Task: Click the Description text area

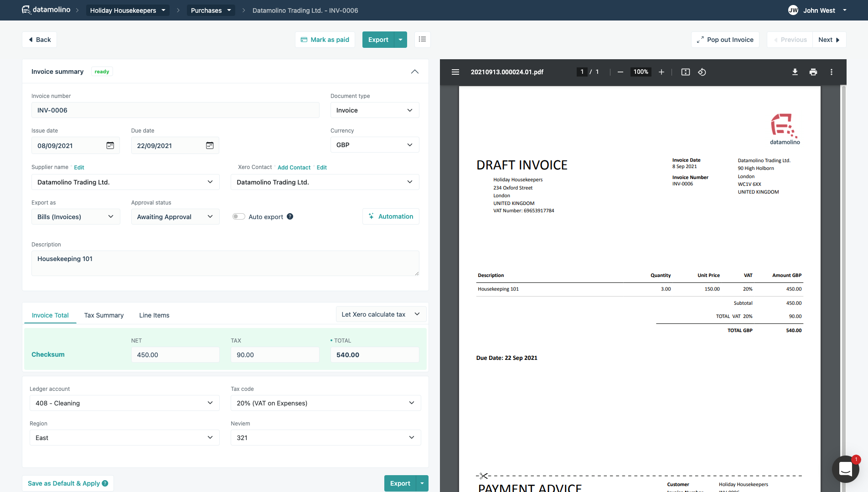Action: [x=225, y=263]
